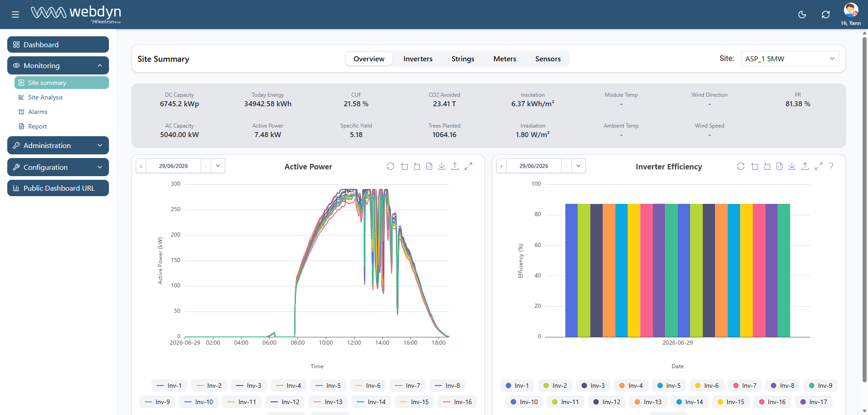The height and width of the screenshot is (415, 868).
Task: Toggle Inv-9 series in Inverter Efficiency legend
Action: coord(820,385)
